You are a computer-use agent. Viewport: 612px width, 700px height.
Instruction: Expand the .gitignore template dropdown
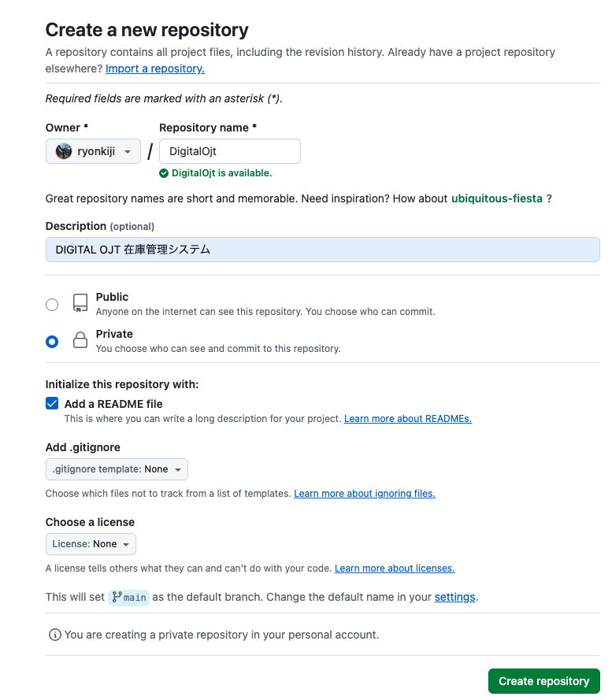pos(117,469)
